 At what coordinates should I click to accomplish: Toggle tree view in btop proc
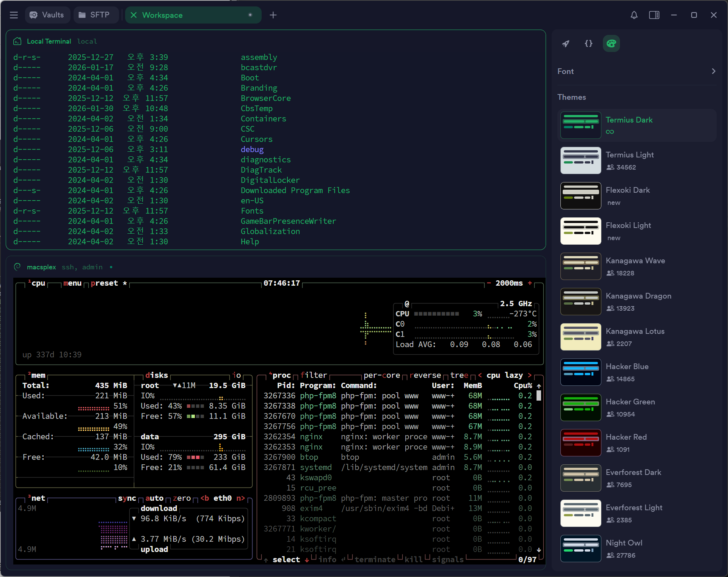click(459, 375)
